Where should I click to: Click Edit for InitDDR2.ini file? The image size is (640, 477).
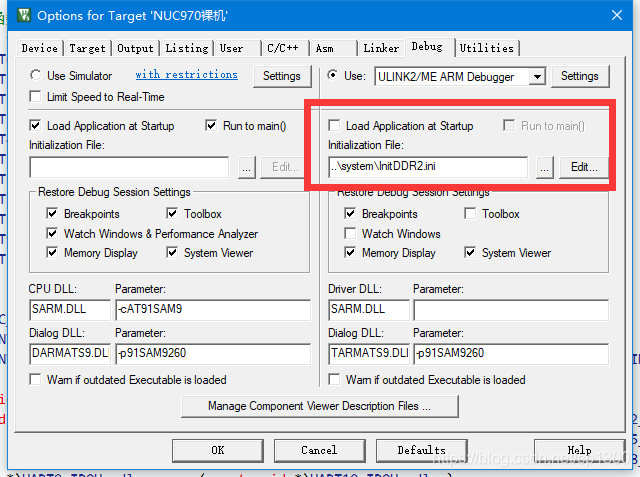click(584, 167)
